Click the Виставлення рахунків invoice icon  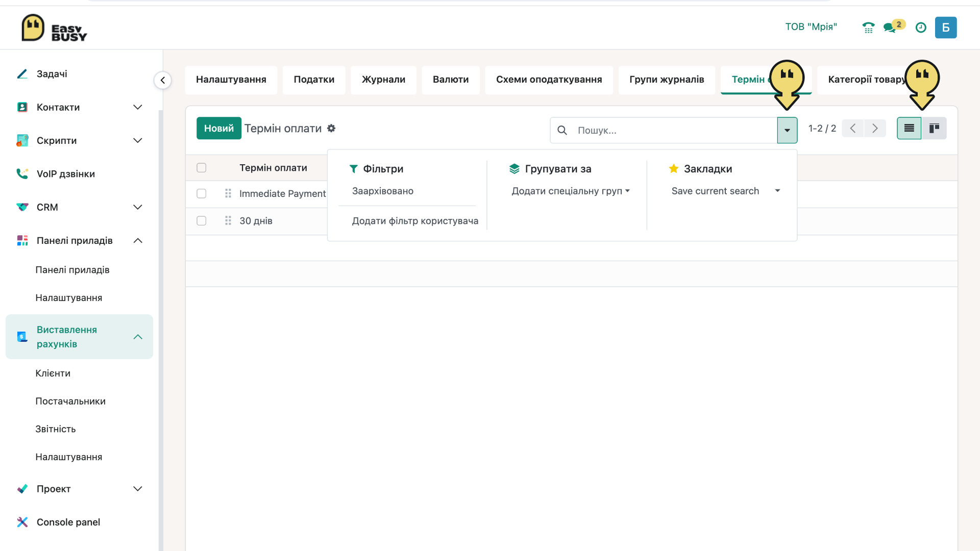[22, 337]
